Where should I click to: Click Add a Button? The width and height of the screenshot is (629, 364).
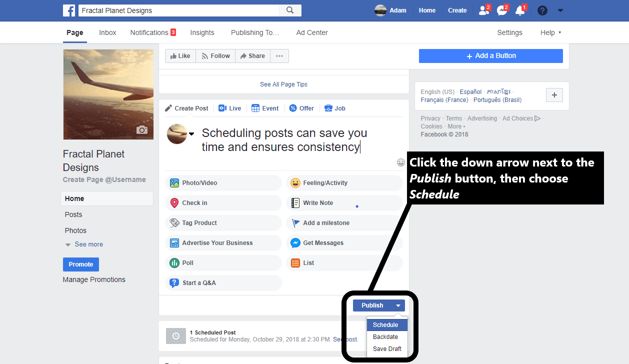click(491, 56)
